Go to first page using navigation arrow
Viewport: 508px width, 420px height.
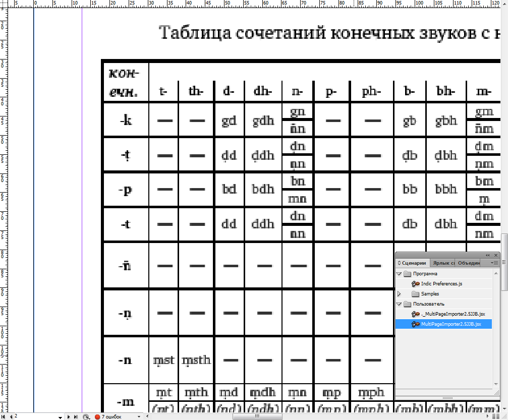4,417
